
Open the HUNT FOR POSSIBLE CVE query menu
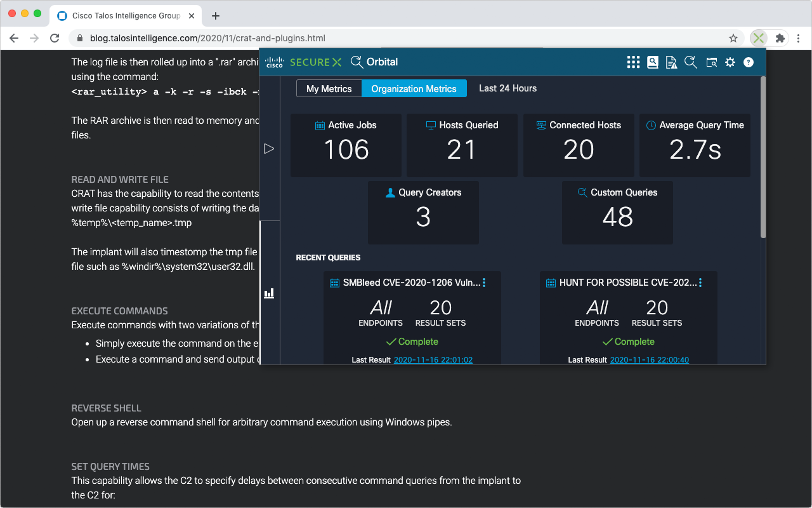coord(700,282)
